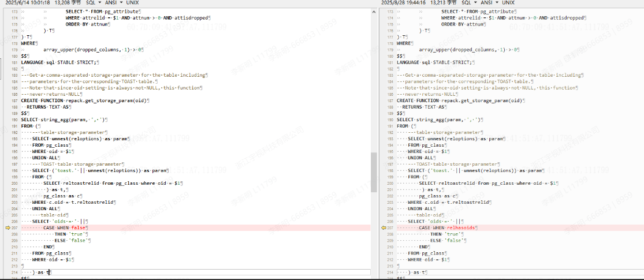Click ') as t' on line 214 in right pane

click(417, 272)
